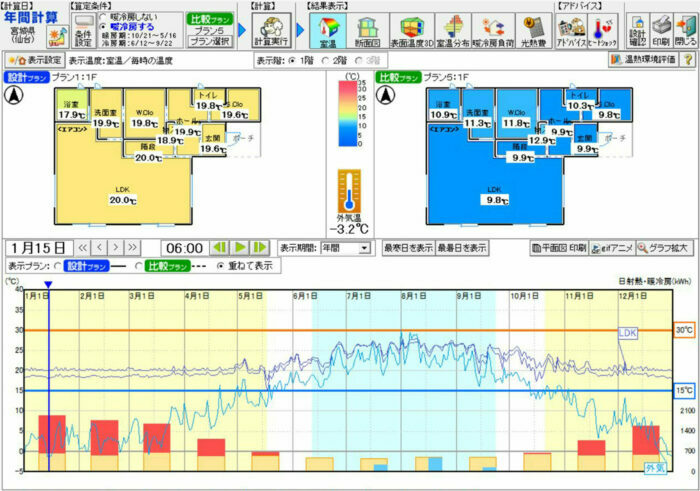
Task: Click the gifアニメ export button
Action: pos(612,248)
